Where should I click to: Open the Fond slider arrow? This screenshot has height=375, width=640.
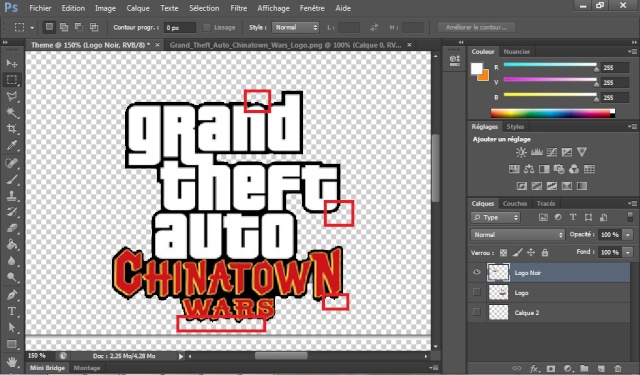coord(628,252)
